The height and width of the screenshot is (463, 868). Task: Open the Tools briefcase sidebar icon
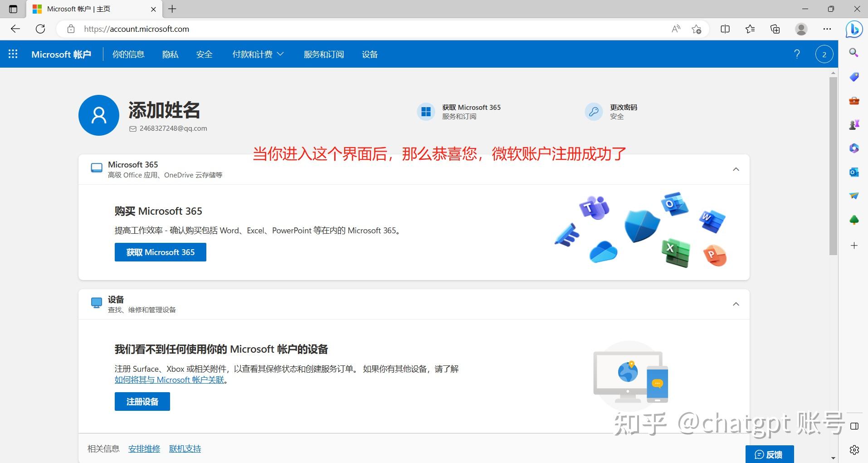[x=854, y=101]
